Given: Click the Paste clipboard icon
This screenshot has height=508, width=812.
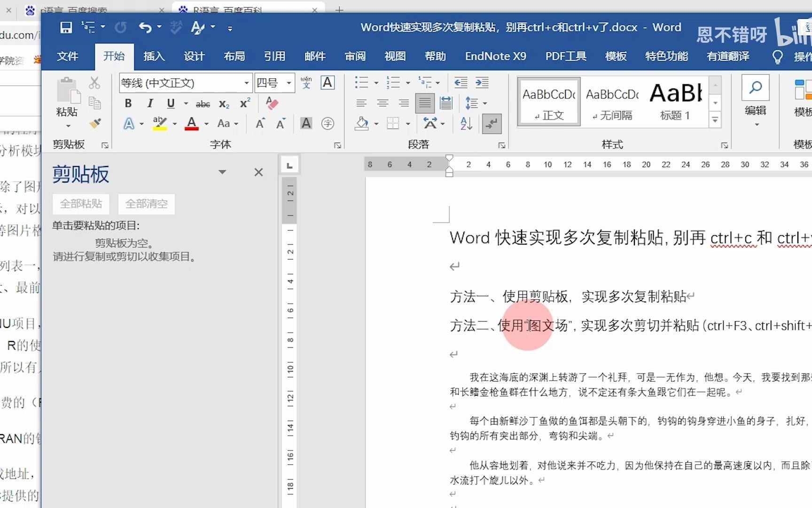Looking at the screenshot, I should pyautogui.click(x=68, y=90).
